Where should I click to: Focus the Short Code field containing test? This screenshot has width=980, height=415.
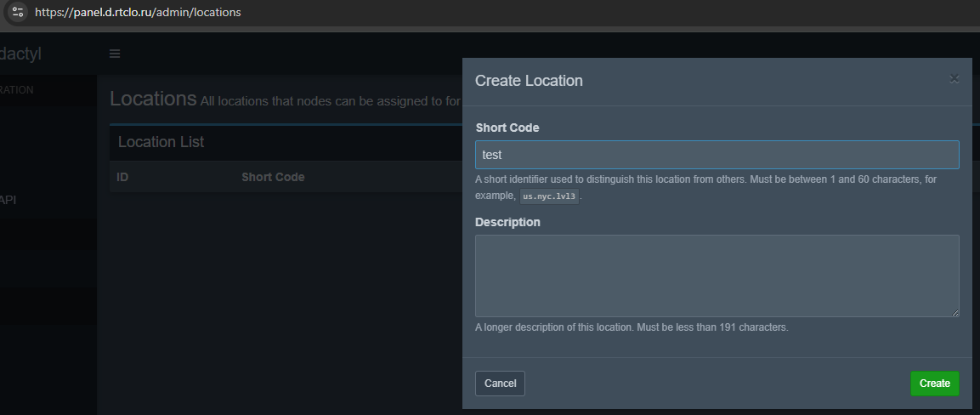(717, 155)
